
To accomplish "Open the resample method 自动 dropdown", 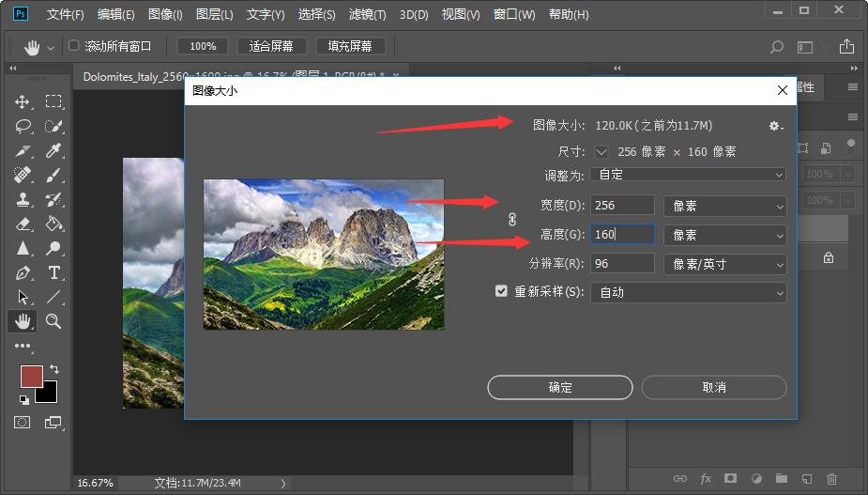I will coord(688,293).
